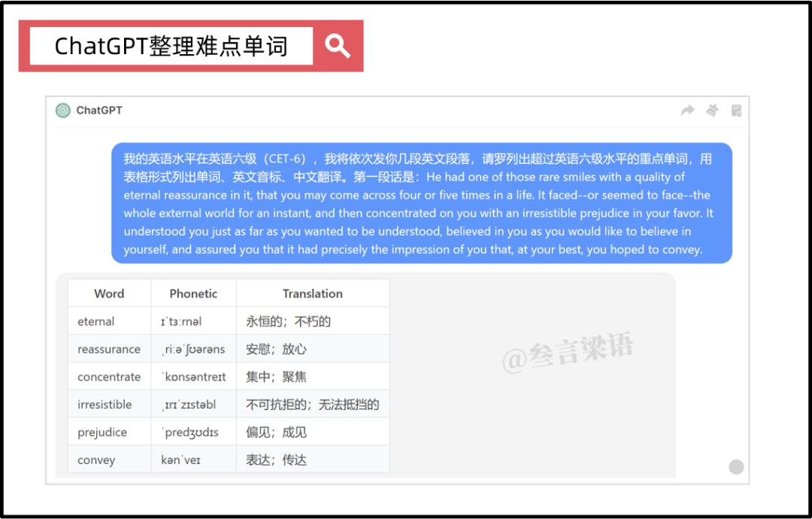The width and height of the screenshot is (812, 519).
Task: Select the Word column header
Action: [x=109, y=293]
